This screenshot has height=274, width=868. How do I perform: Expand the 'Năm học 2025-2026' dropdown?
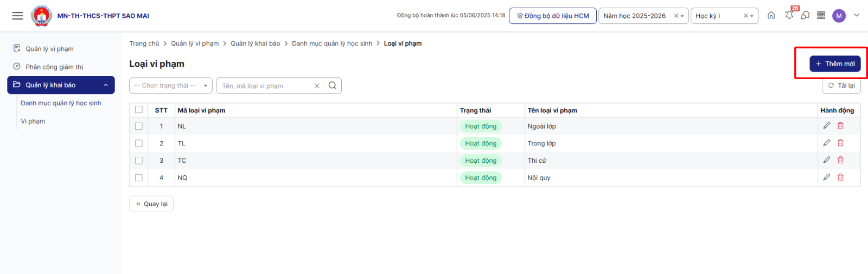tap(682, 16)
